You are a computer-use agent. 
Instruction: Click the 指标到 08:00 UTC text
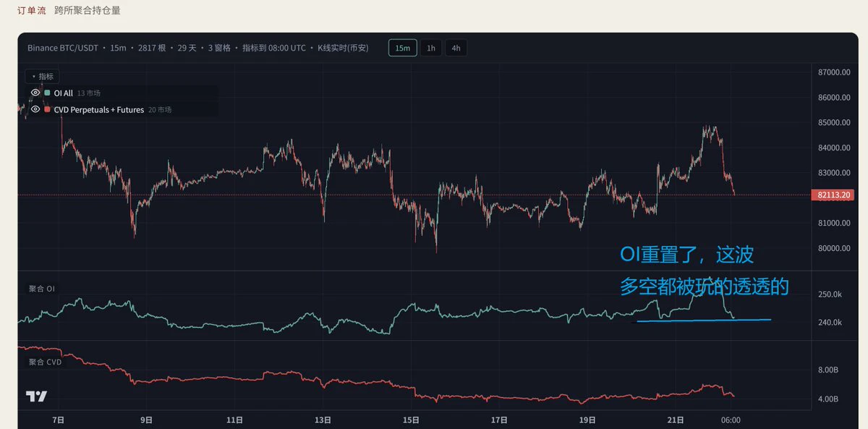pos(273,48)
